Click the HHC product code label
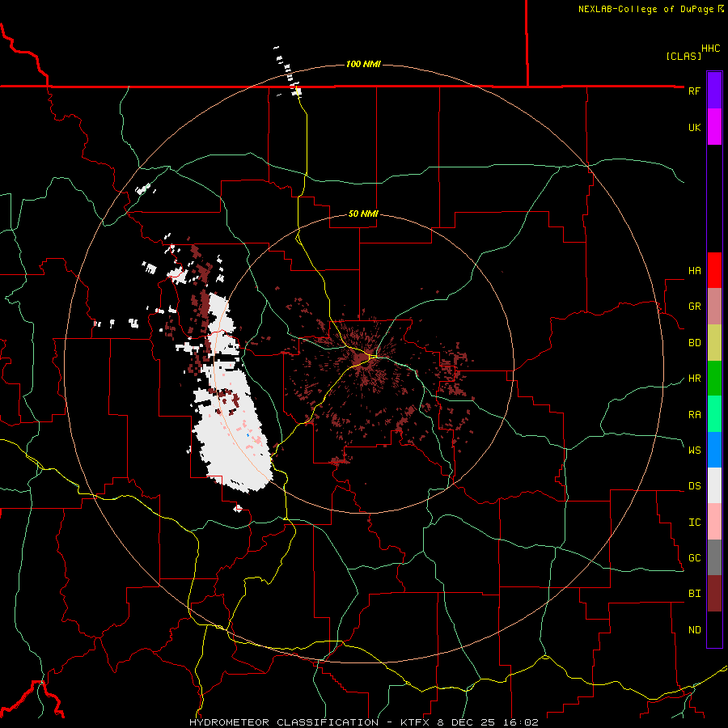 pos(711,49)
